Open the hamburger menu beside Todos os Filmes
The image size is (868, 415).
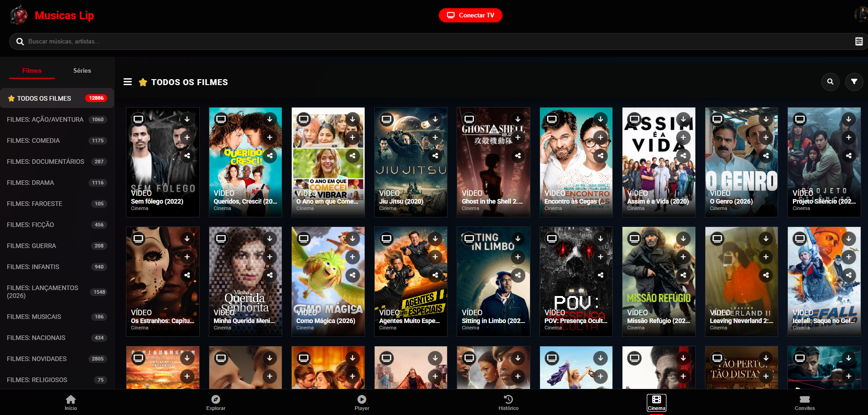128,82
